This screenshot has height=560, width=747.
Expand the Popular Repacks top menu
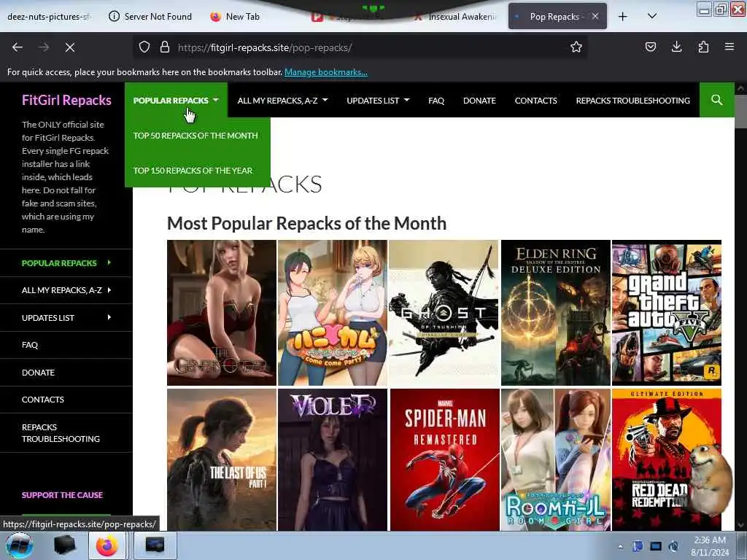point(176,100)
